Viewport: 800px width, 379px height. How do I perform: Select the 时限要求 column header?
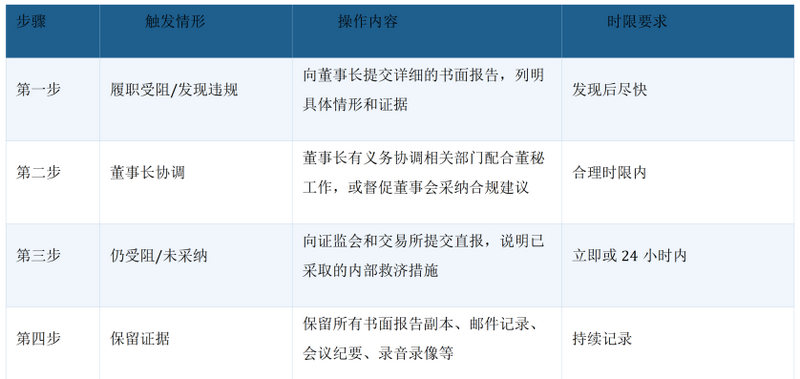[x=678, y=32]
